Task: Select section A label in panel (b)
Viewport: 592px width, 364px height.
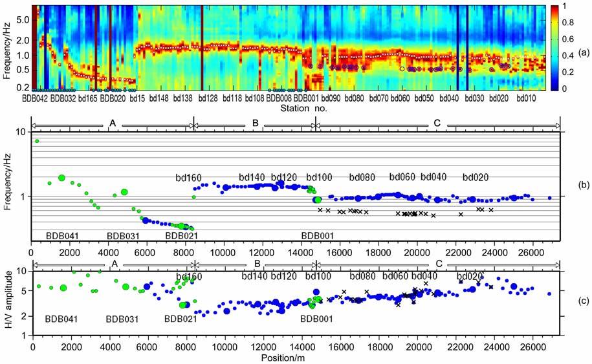Action: coord(113,123)
